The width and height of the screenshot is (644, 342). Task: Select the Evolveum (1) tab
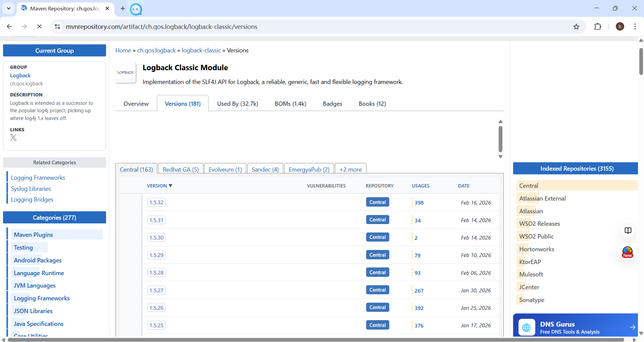pos(225,169)
